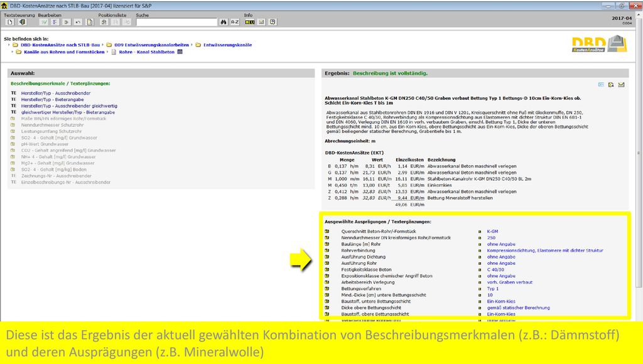Click the Einkornkies cost row label
This screenshot has width=643, height=364.
click(x=439, y=185)
